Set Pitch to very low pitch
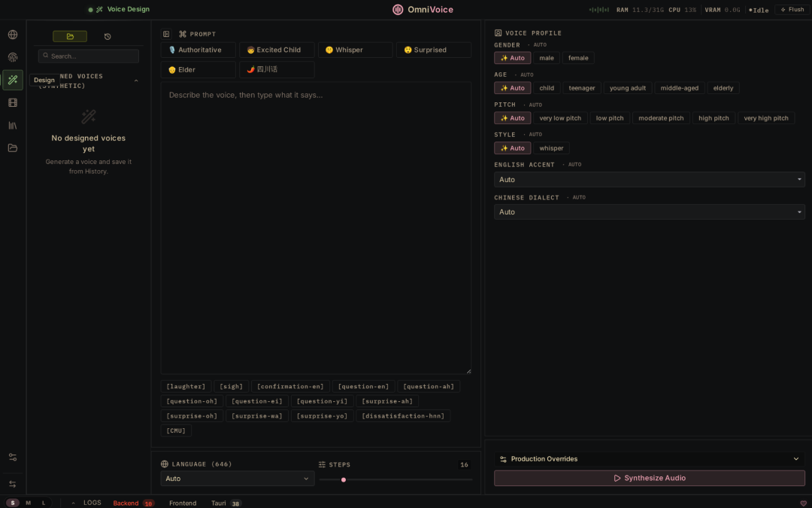 [x=560, y=118]
